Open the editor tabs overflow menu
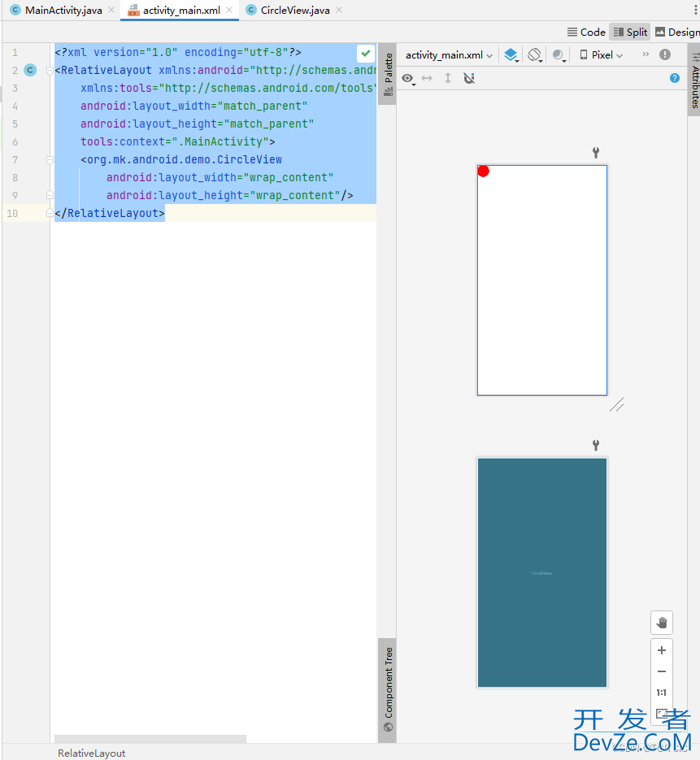Viewport: 700px width, 760px height. click(x=696, y=11)
